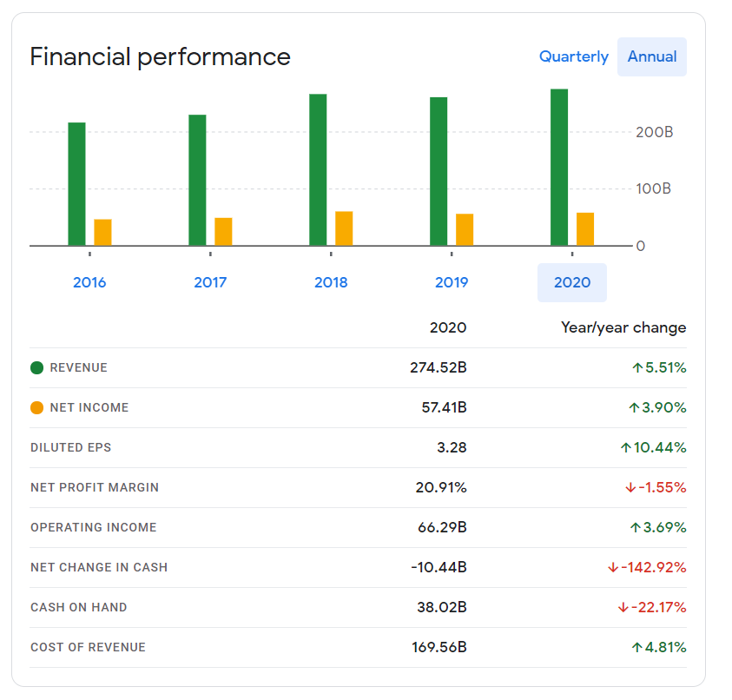Click the net profit margin value 20.91%
This screenshot has width=732, height=700.
point(441,487)
